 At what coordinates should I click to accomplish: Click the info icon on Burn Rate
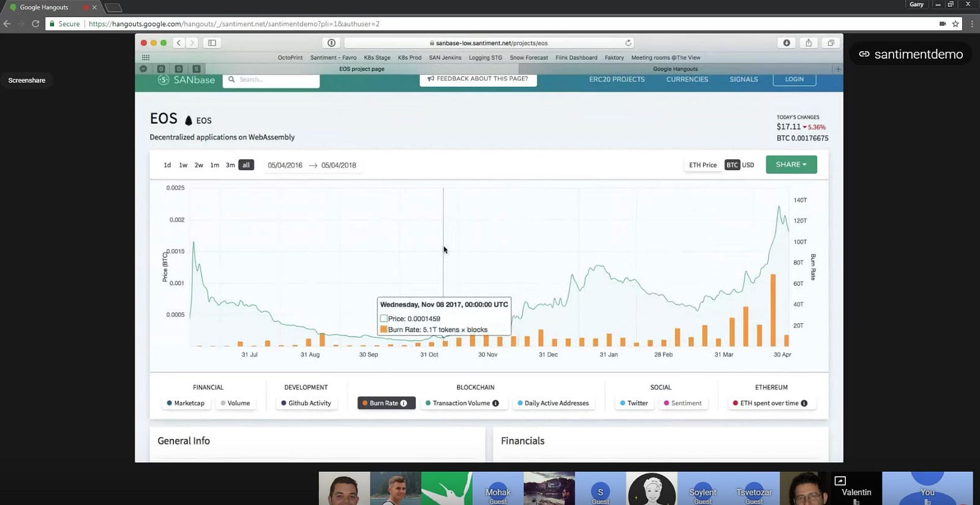coord(404,403)
